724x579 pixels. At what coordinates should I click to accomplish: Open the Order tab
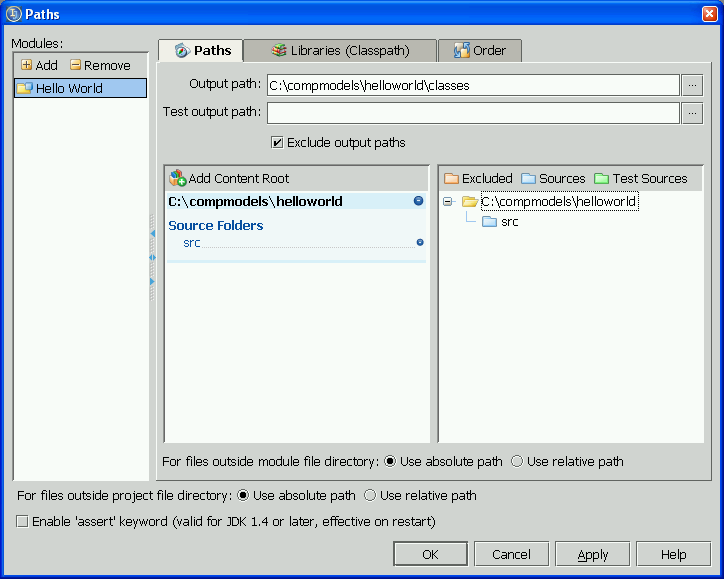point(480,50)
